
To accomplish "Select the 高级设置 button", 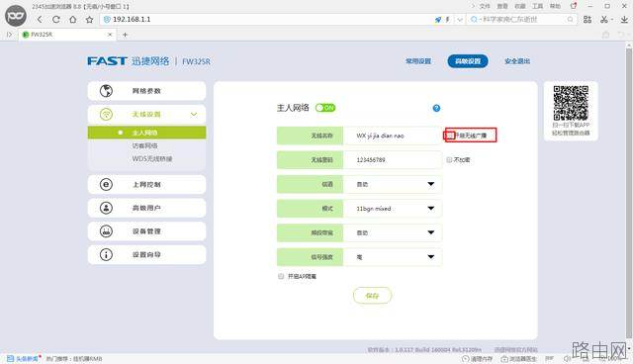I will (468, 61).
